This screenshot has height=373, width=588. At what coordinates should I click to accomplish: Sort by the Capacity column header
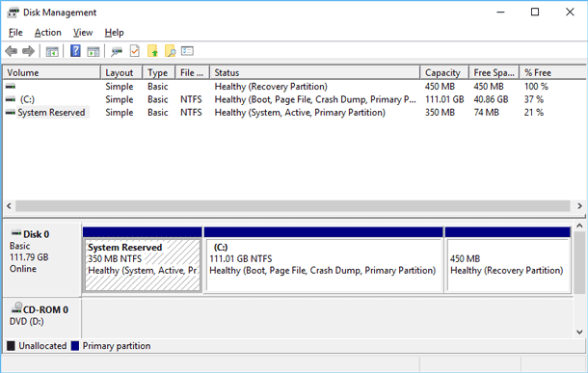(444, 72)
